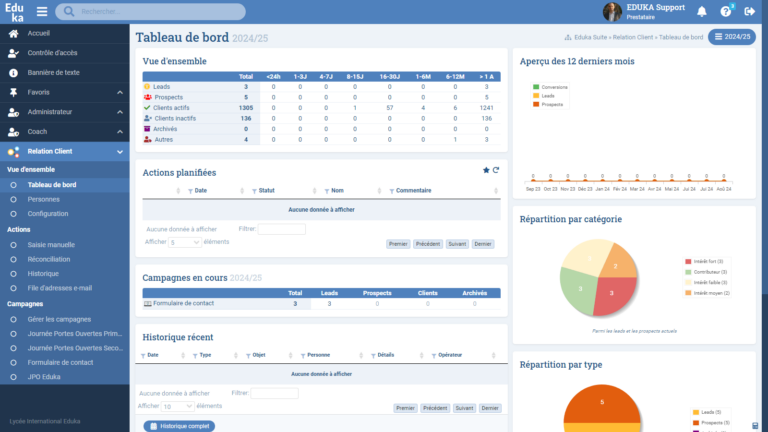Open the help question mark icon
This screenshot has width=768, height=432.
(x=725, y=11)
